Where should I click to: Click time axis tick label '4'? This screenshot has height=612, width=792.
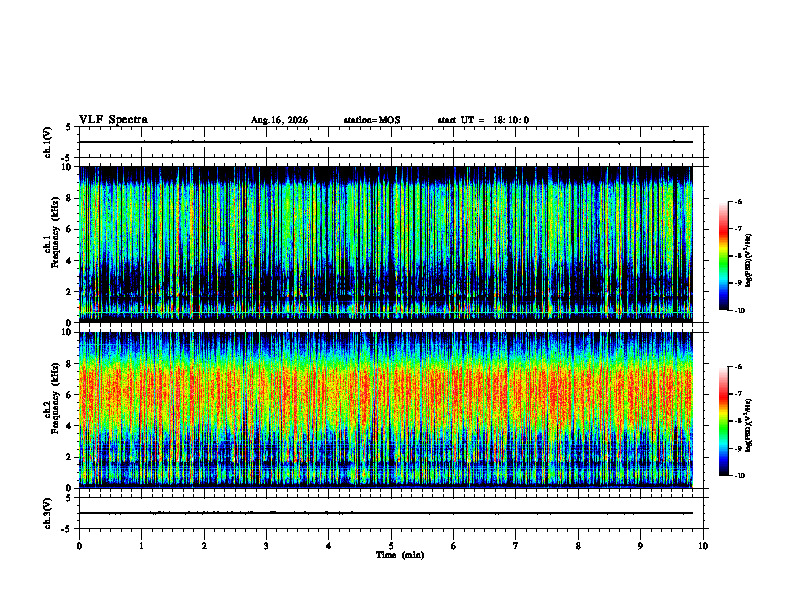pyautogui.click(x=329, y=546)
